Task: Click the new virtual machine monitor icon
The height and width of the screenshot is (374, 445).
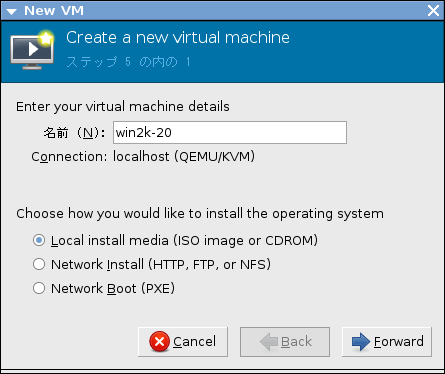Action: pyautogui.click(x=32, y=50)
